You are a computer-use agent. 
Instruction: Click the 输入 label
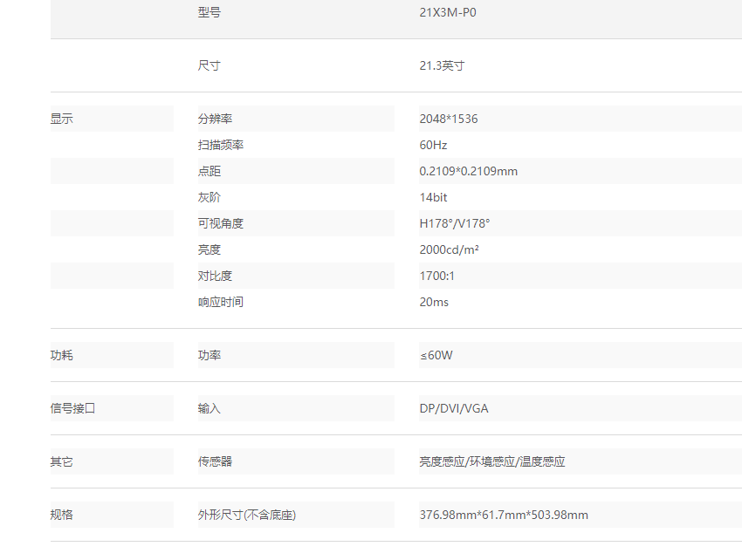(210, 408)
